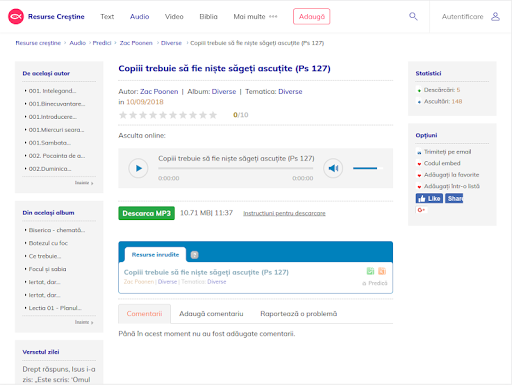The image size is (512, 385).
Task: Open Lectia 01 - Planul... item
Action: [x=55, y=308]
